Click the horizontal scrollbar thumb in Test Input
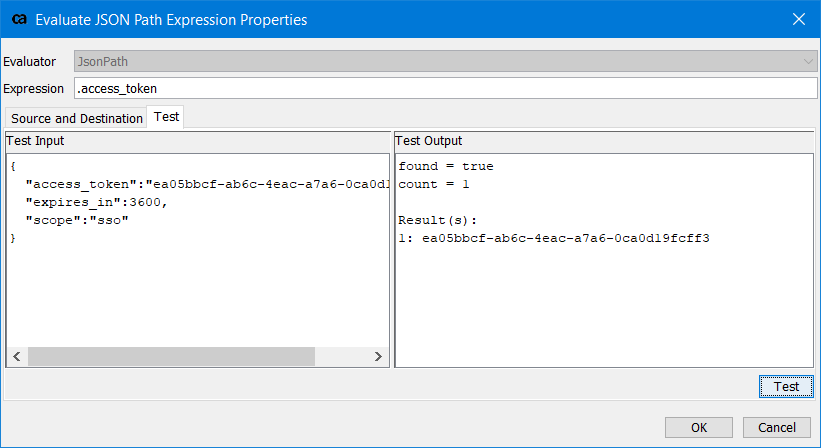The image size is (821, 448). [171, 356]
